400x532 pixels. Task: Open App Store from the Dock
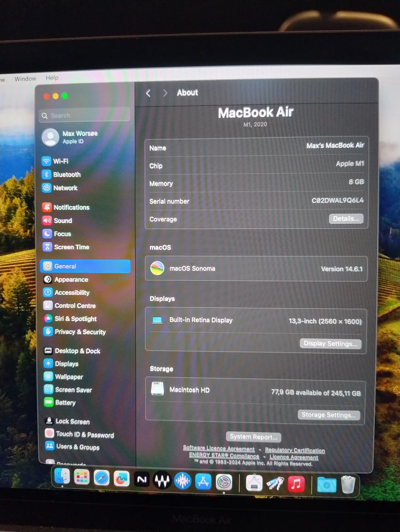click(x=203, y=482)
